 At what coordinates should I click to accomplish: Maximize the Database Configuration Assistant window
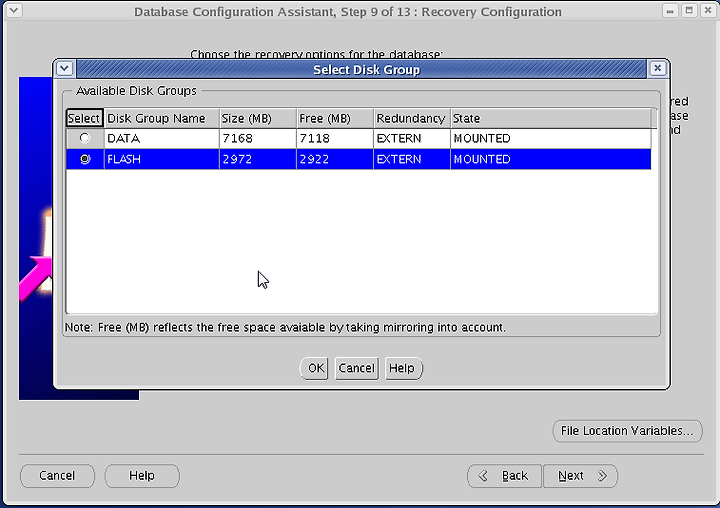689,11
